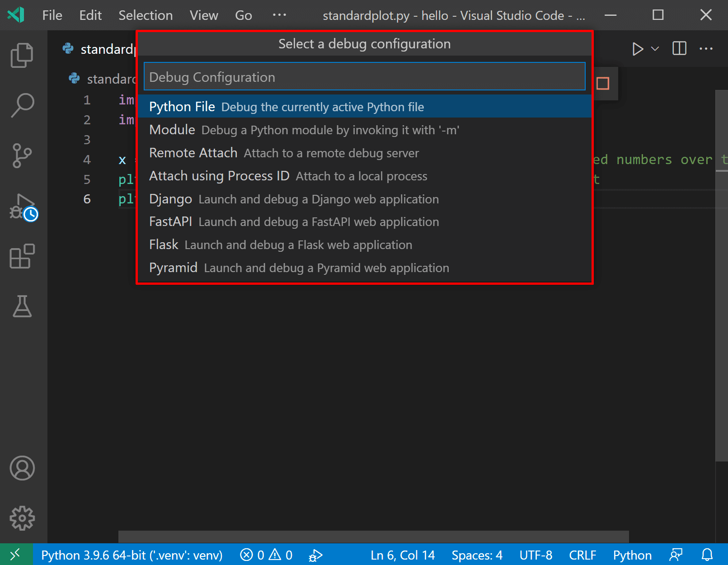Open the Explorer view in activity bar
728x565 pixels.
coord(22,55)
